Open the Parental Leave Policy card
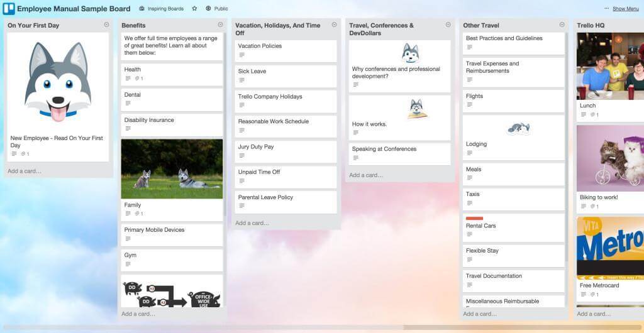 point(286,202)
